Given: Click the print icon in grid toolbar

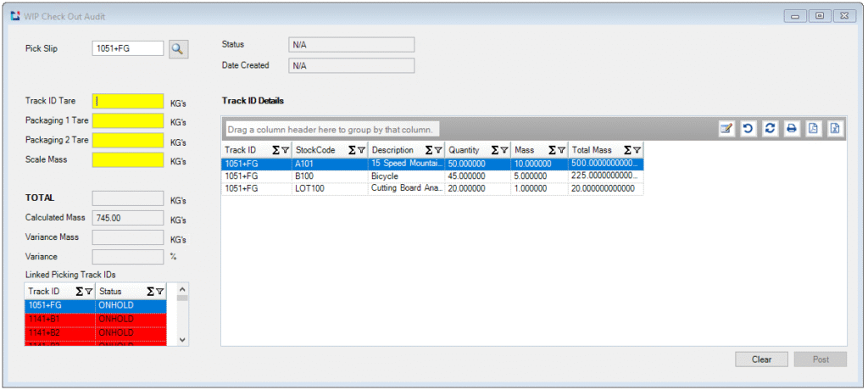Looking at the screenshot, I should pyautogui.click(x=792, y=129).
